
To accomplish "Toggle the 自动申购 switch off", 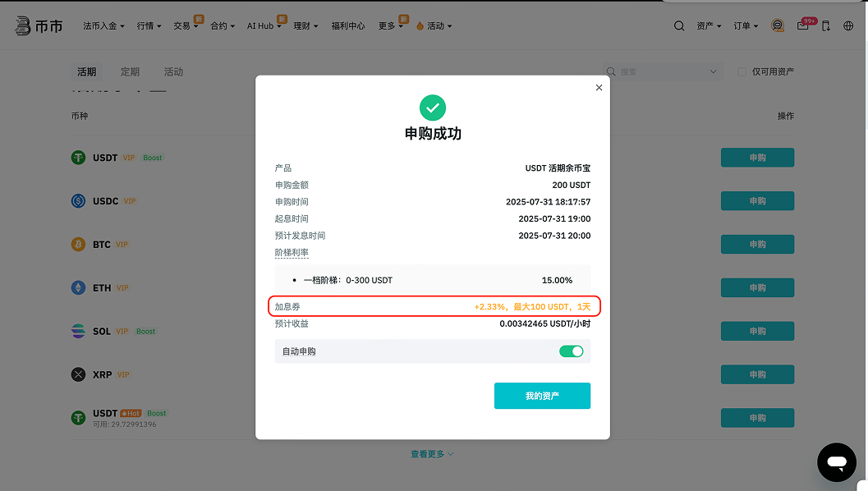I will pos(571,351).
